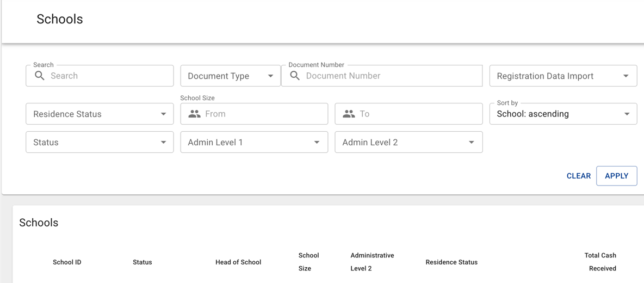The width and height of the screenshot is (644, 283).
Task: Open the Status filter dropdown
Action: click(x=100, y=143)
